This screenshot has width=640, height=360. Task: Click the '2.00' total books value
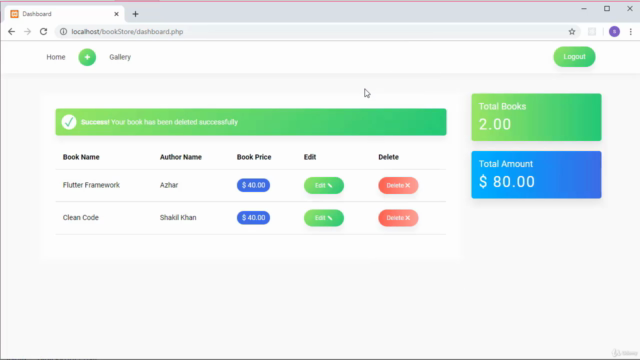click(x=495, y=124)
